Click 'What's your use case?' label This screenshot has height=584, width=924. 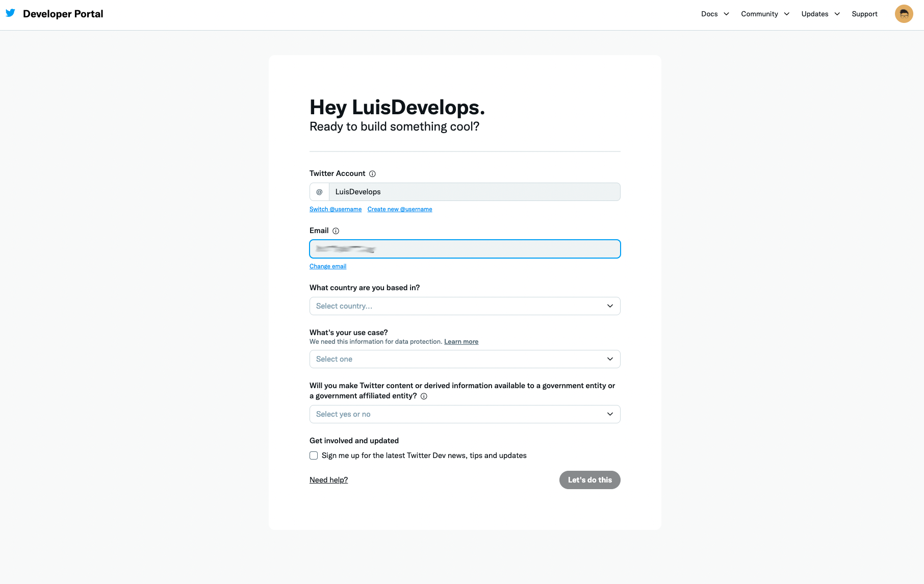coord(349,333)
